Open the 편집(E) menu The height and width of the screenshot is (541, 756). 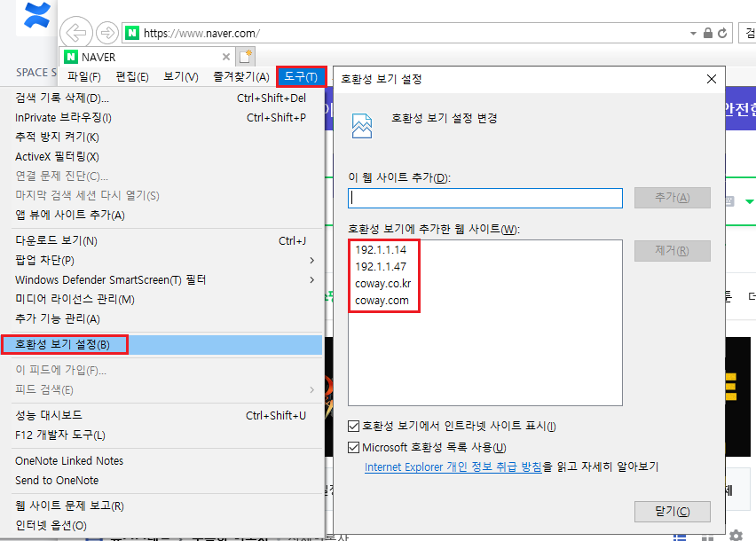click(132, 76)
